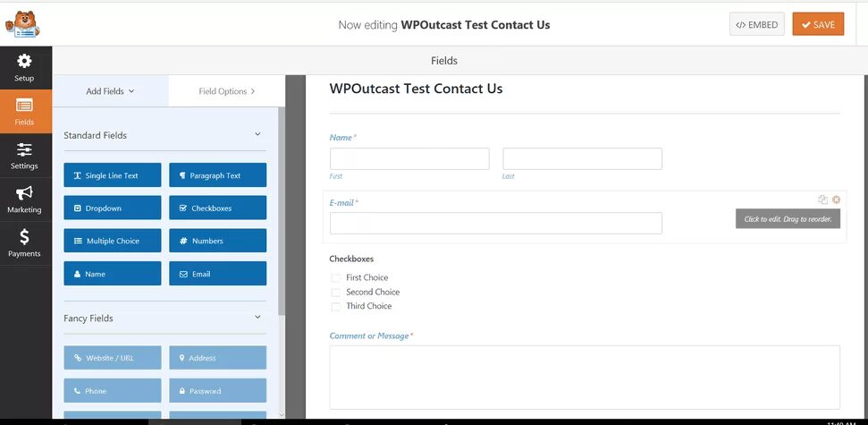Screen dimensions: 868x425
Task: Click the fields panel vertical scrollbar
Action: [x=282, y=210]
